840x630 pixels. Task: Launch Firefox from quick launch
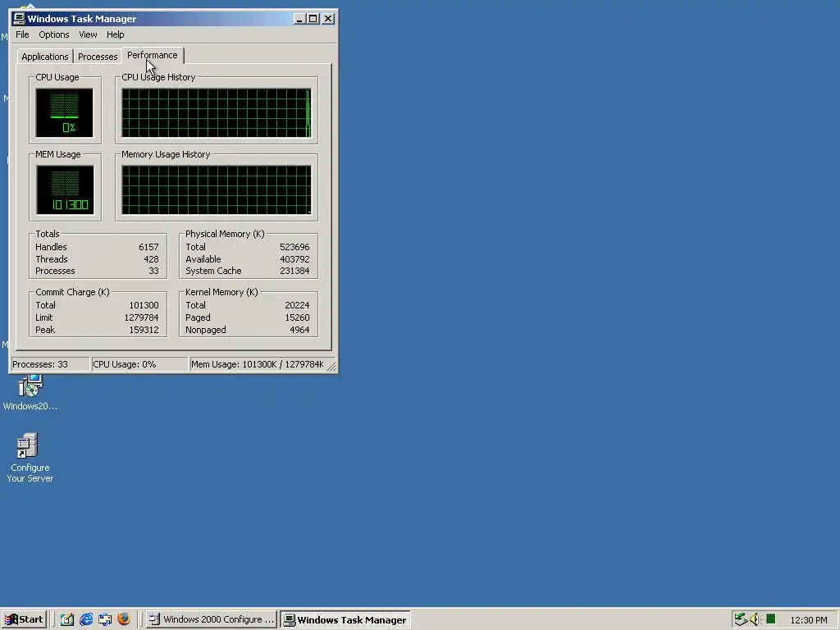(124, 619)
